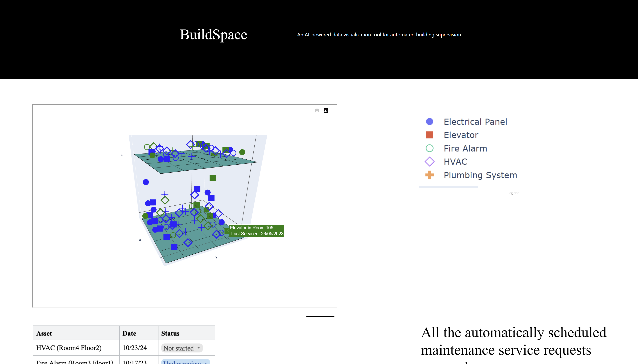Toggle Electrical Panel trace via legend label
638x364 pixels.
coord(475,122)
